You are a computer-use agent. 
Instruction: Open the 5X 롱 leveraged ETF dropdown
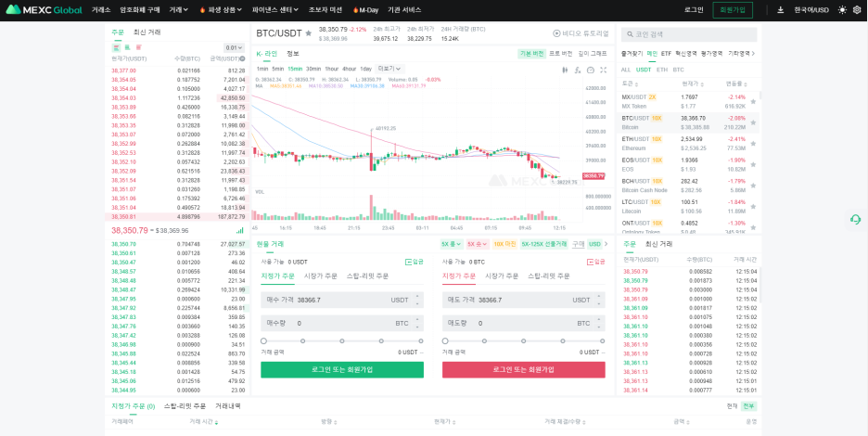pos(452,244)
